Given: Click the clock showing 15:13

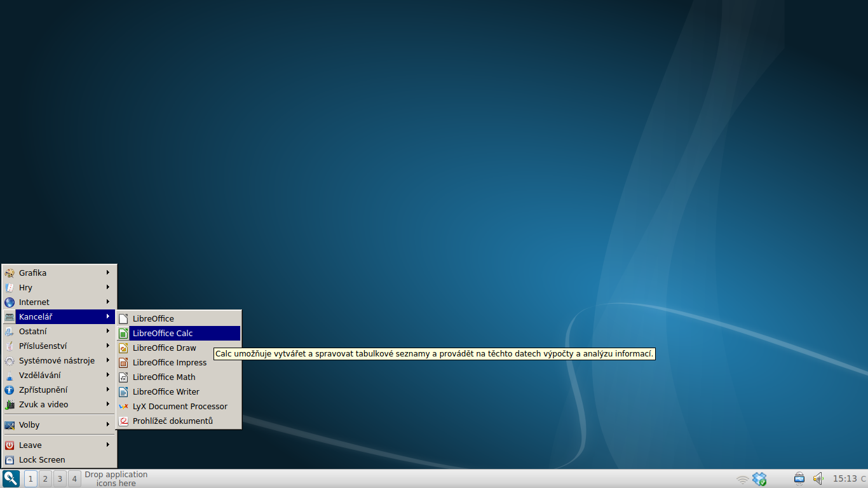Looking at the screenshot, I should coord(845,478).
